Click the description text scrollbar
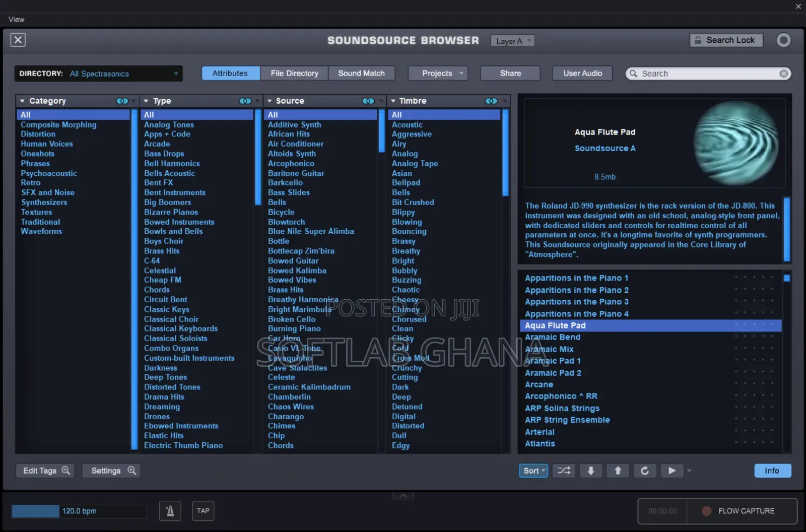 click(x=786, y=230)
